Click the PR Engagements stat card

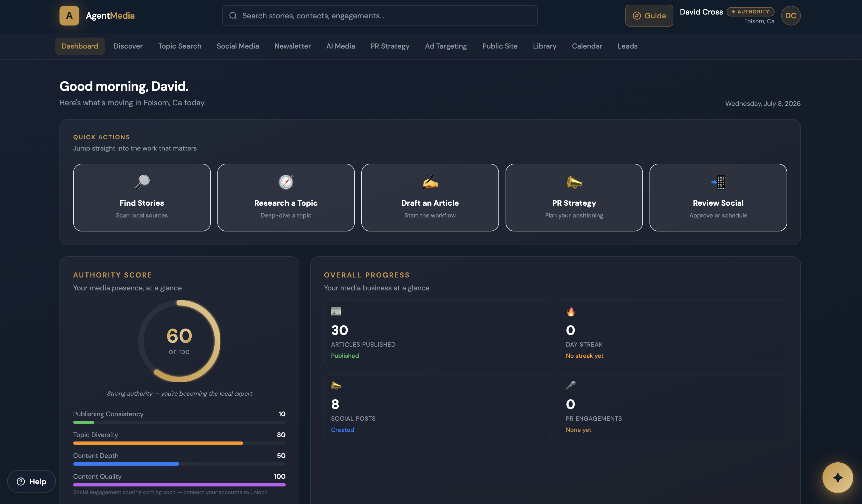tap(673, 407)
